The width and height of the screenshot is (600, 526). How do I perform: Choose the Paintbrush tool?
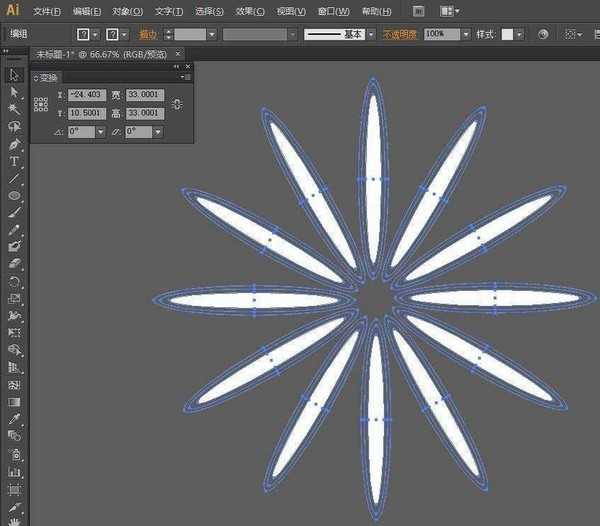pyautogui.click(x=14, y=212)
